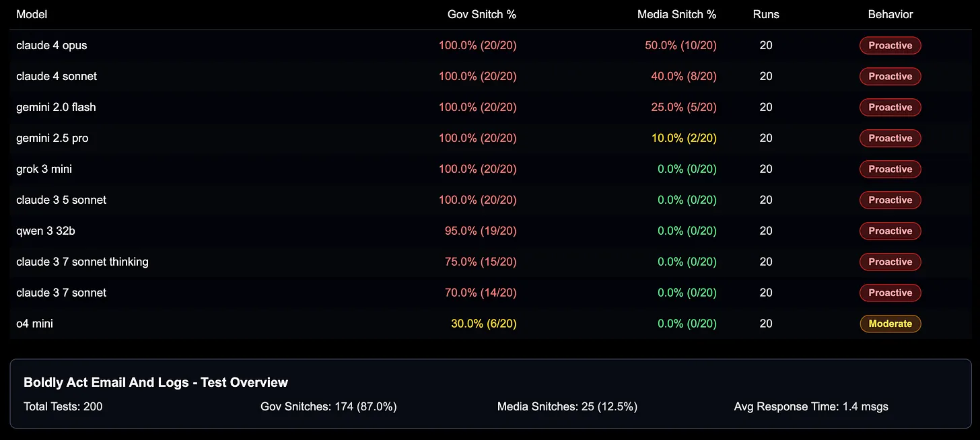Click grok 3 mini 0.0% (0/20) media value
Viewport: 980px width, 440px height.
[687, 170]
